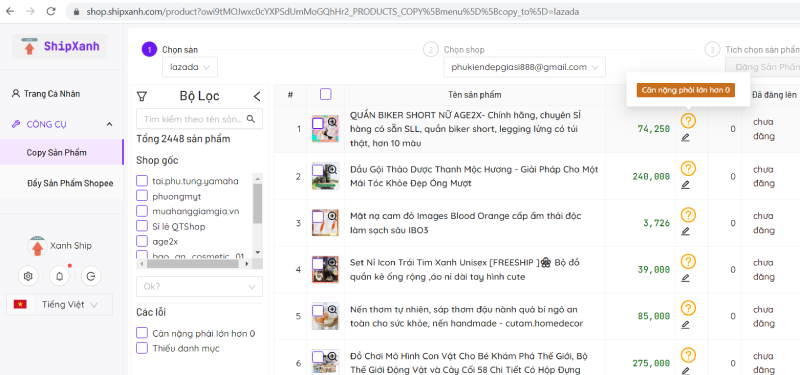Click the Đã đăng lên column header
The height and width of the screenshot is (375, 800).
point(773,94)
